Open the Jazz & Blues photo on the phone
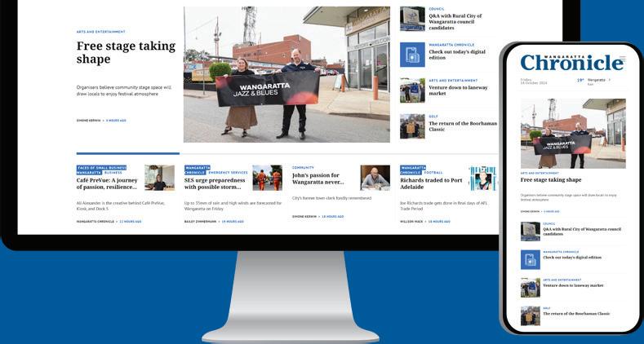644x344 pixels. pos(573,133)
